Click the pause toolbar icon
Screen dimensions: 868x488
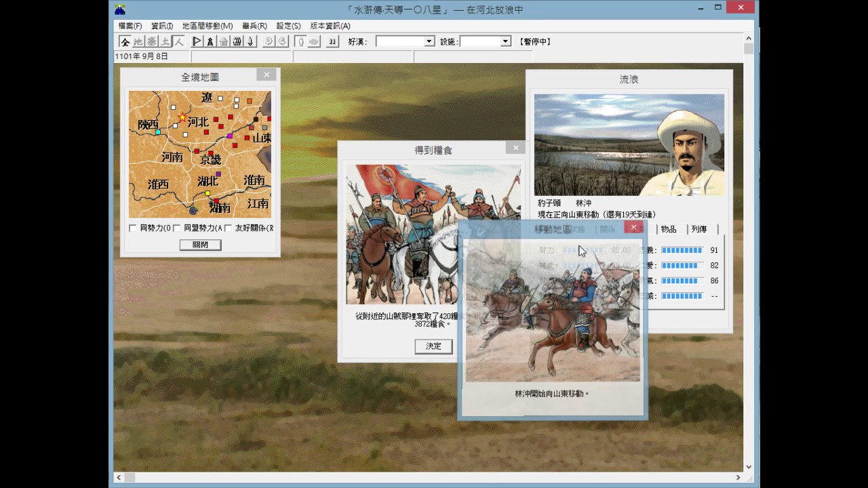tap(332, 41)
